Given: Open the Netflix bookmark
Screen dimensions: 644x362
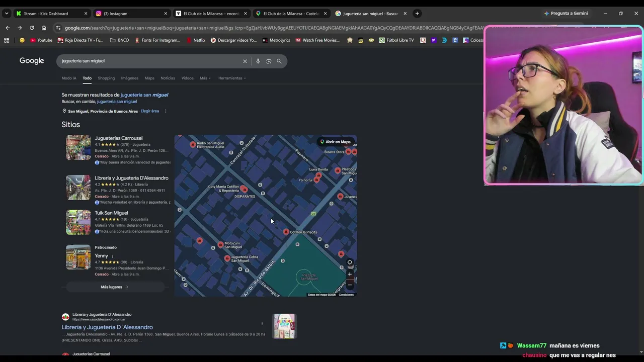Looking at the screenshot, I should 196,40.
